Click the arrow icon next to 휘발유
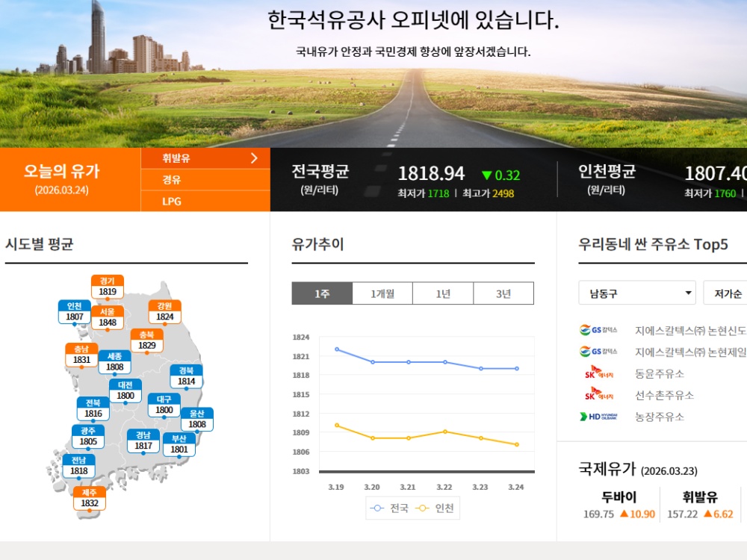Viewport: 747px width, 560px height. [x=254, y=158]
